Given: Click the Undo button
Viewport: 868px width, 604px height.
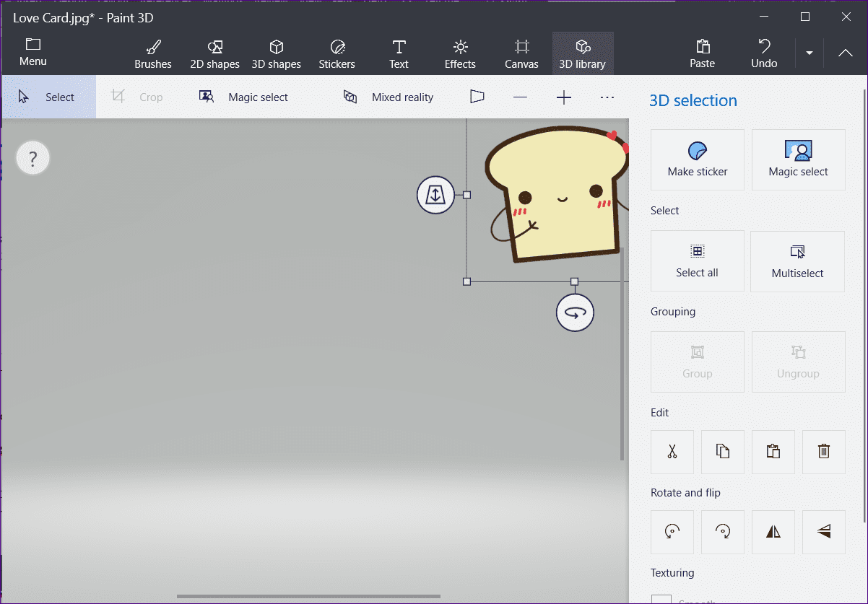Looking at the screenshot, I should [x=764, y=54].
